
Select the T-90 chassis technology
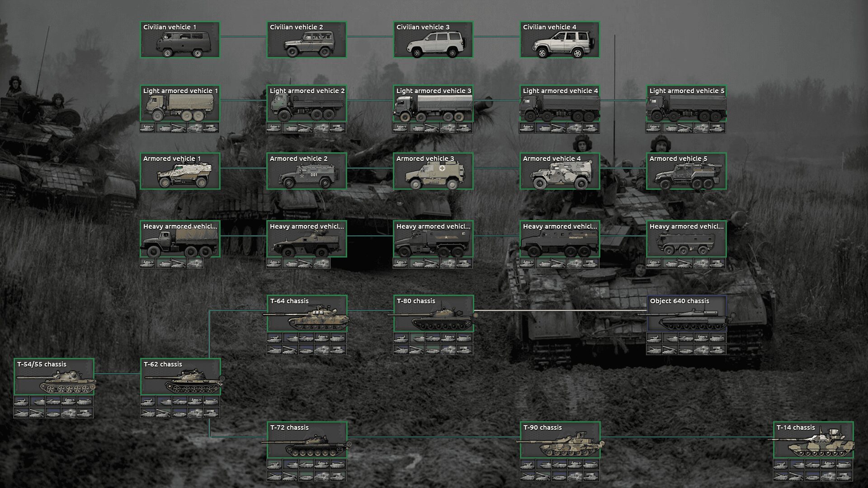click(560, 440)
